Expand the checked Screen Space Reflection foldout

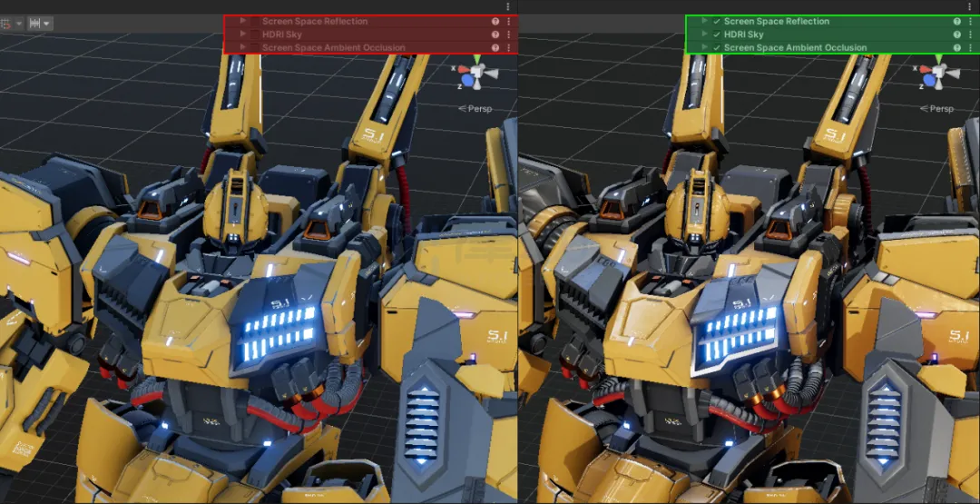point(704,21)
